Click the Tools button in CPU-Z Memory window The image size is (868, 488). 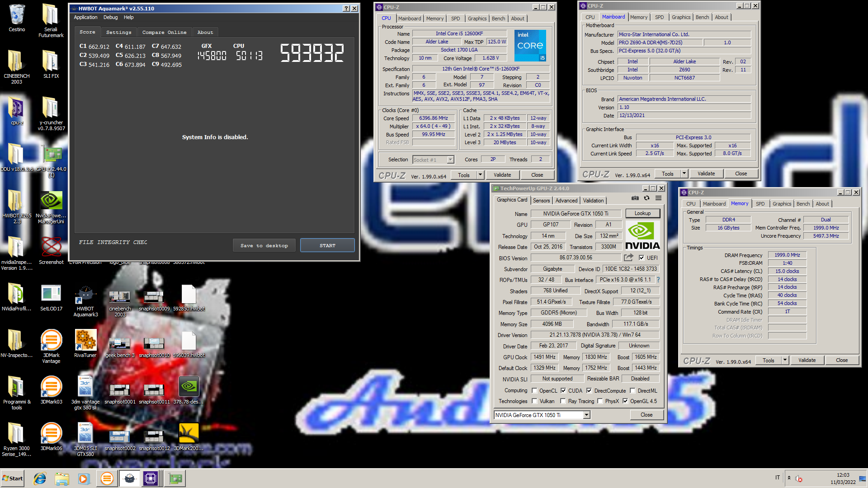coord(769,360)
